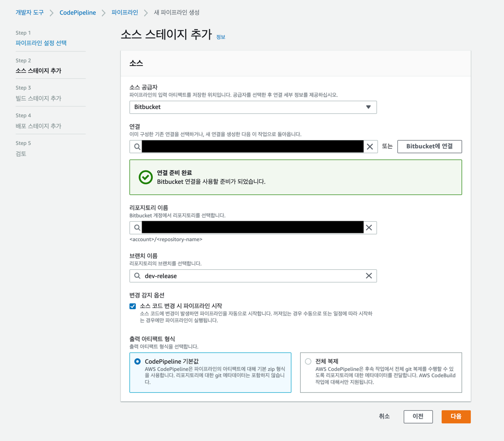This screenshot has width=504, height=441.
Task: Click the 연결 준비 완료 message heading
Action: click(x=174, y=173)
